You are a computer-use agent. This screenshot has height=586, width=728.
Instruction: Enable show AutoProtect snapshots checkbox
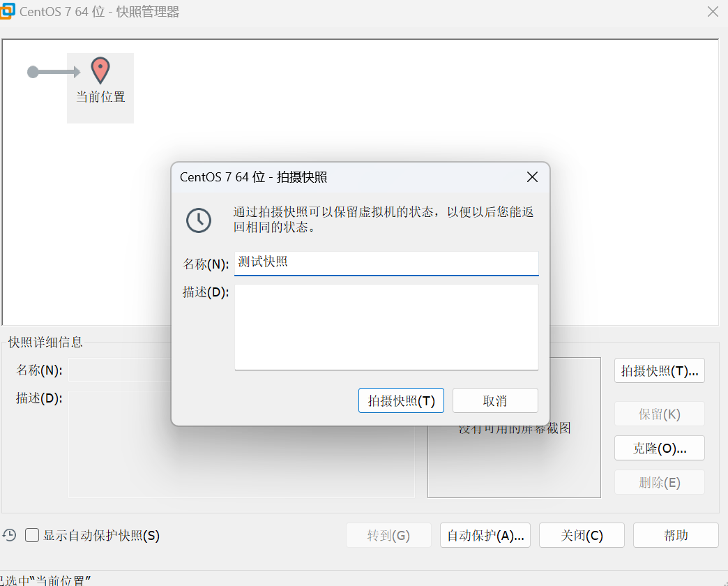pos(32,535)
